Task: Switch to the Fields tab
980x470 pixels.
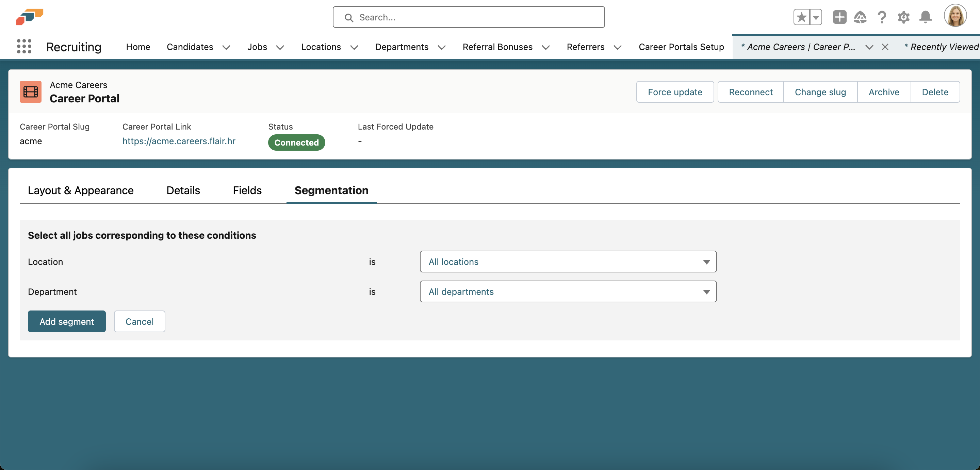Action: [x=247, y=190]
